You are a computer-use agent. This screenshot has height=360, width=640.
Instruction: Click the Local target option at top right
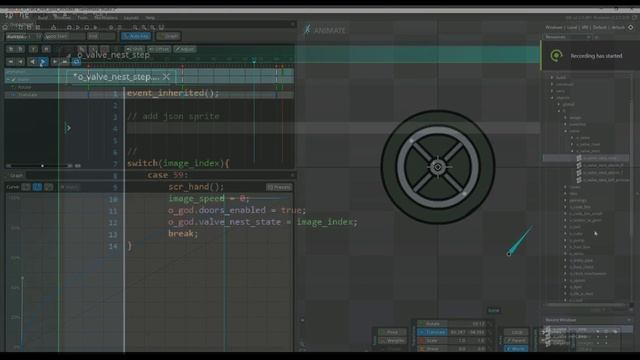(x=572, y=27)
